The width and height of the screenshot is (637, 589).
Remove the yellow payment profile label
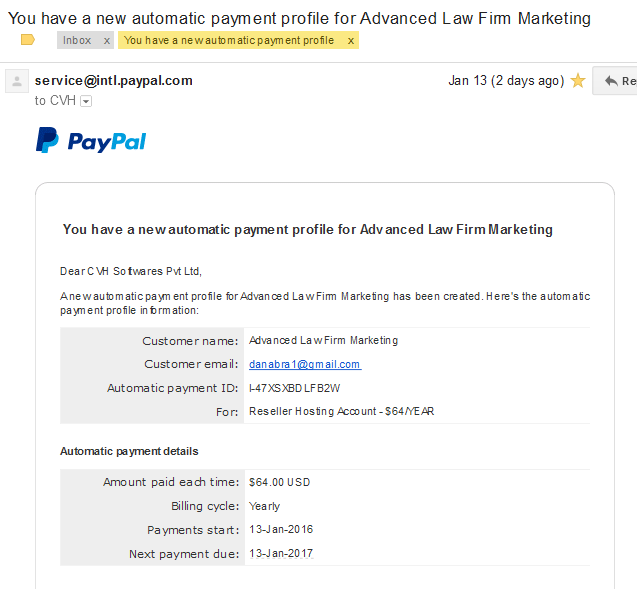click(351, 41)
